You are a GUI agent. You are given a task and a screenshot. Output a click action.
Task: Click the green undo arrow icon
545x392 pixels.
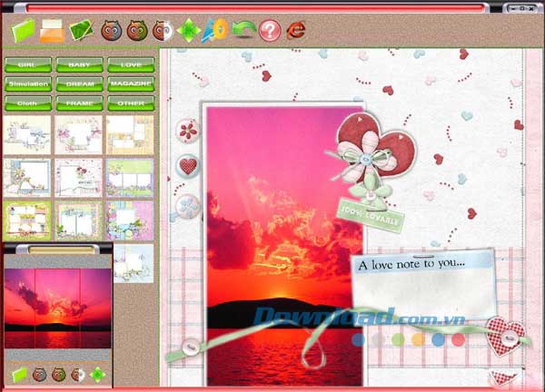pyautogui.click(x=243, y=30)
